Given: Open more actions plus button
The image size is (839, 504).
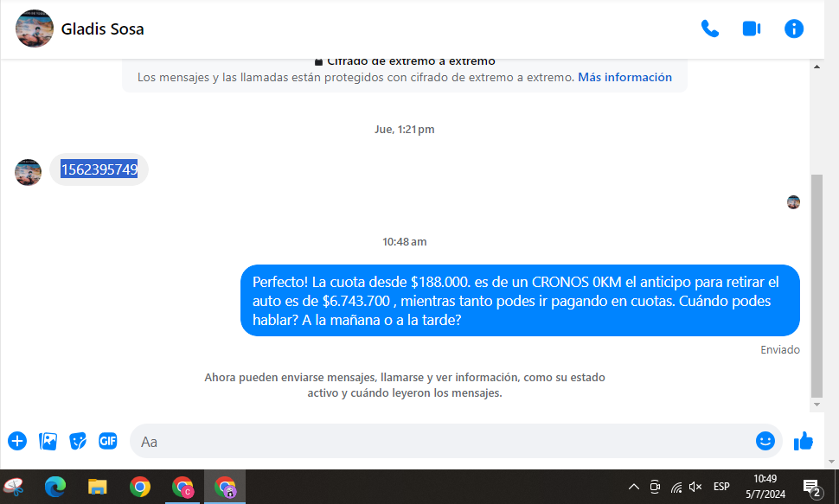Looking at the screenshot, I should (x=17, y=441).
